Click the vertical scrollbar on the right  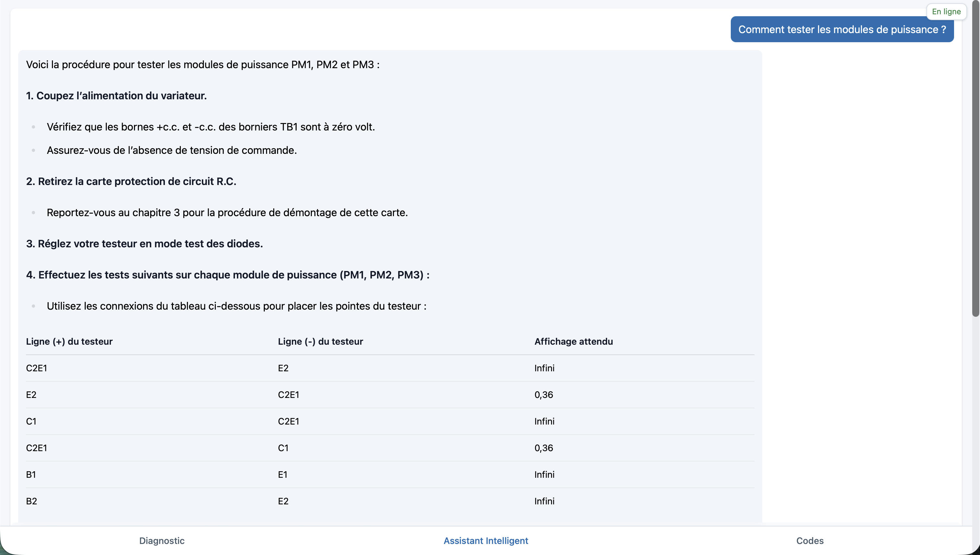point(975,160)
